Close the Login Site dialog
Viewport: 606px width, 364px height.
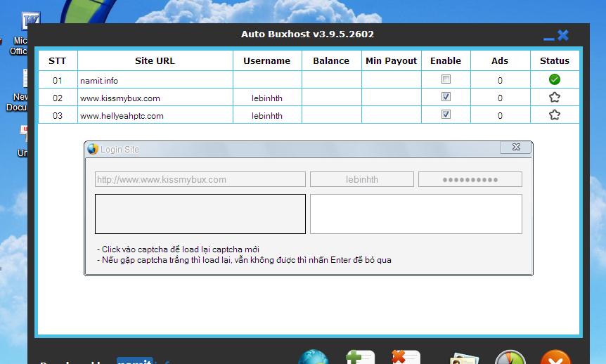pyautogui.click(x=516, y=148)
